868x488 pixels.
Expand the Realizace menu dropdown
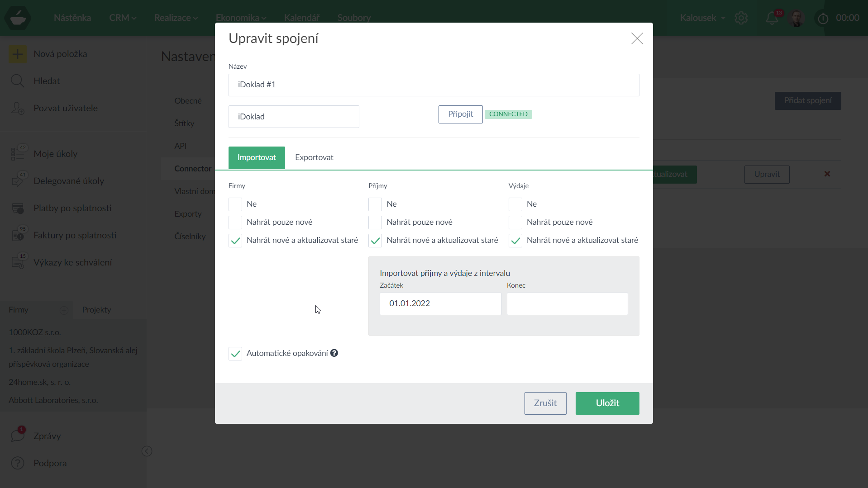click(176, 18)
